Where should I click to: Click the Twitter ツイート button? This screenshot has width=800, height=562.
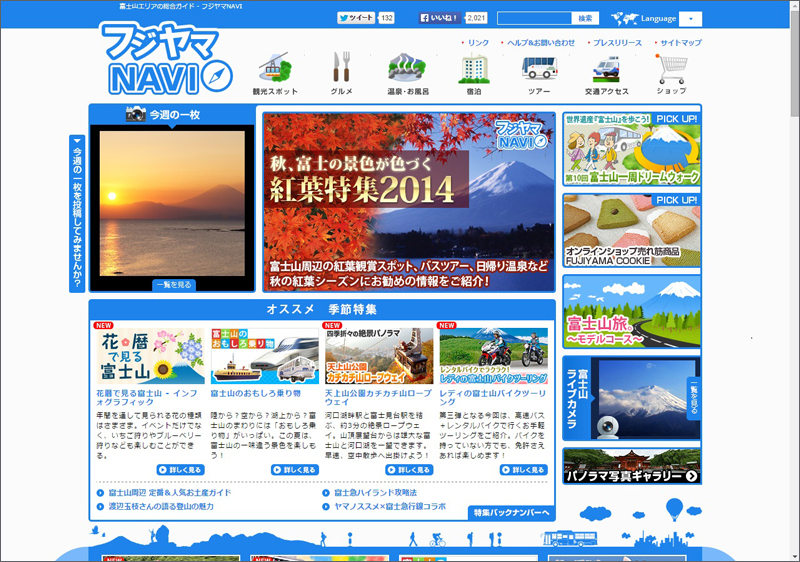coord(356,18)
